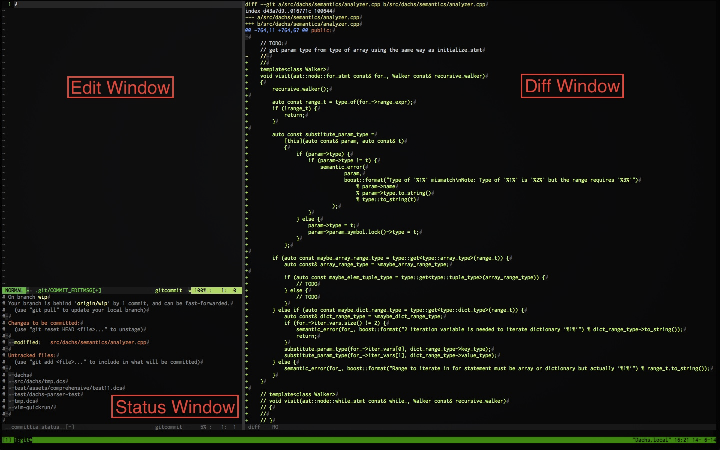Viewport: 720px width, 450px height.
Task: Click the 'auto const range_t = type_of(...)' line
Action: (x=344, y=102)
